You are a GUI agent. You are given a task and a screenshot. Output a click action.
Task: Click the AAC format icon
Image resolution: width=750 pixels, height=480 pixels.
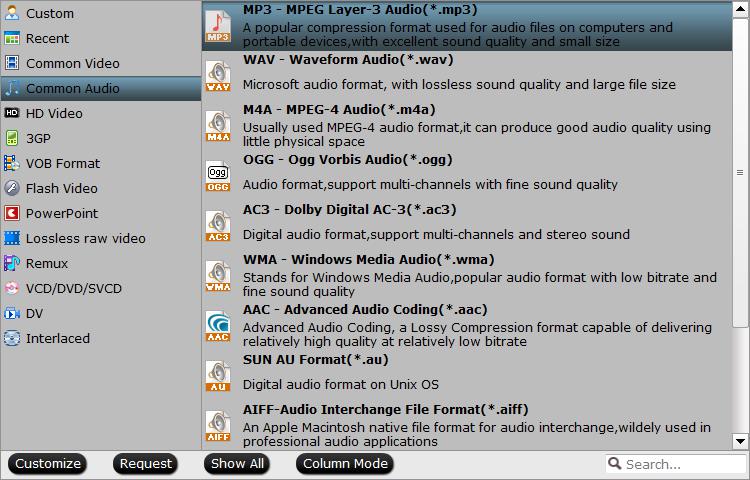(218, 326)
